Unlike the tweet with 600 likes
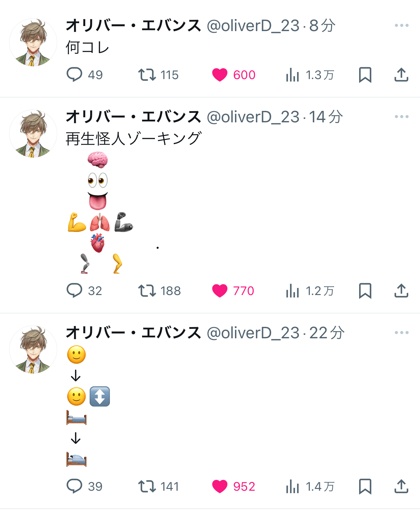Screen dimensions: 420x512 pos(220,75)
